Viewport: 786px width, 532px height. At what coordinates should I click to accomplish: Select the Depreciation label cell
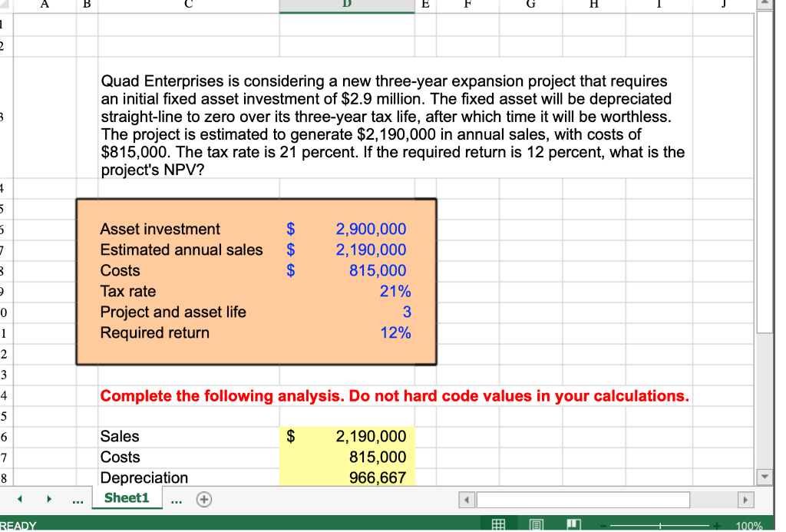tap(189, 477)
